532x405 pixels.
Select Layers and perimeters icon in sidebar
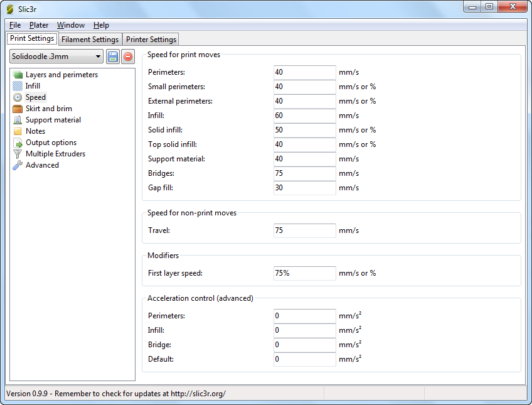(18, 75)
